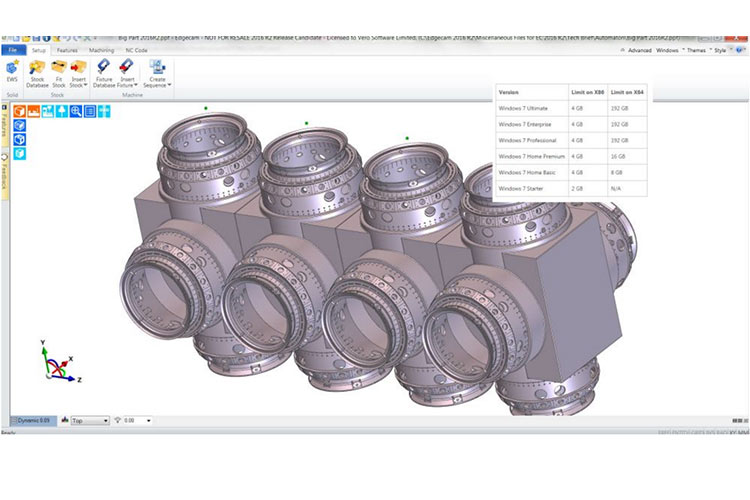The image size is (750, 500).
Task: Click the wireframe cube icon in left column
Action: pos(19,139)
